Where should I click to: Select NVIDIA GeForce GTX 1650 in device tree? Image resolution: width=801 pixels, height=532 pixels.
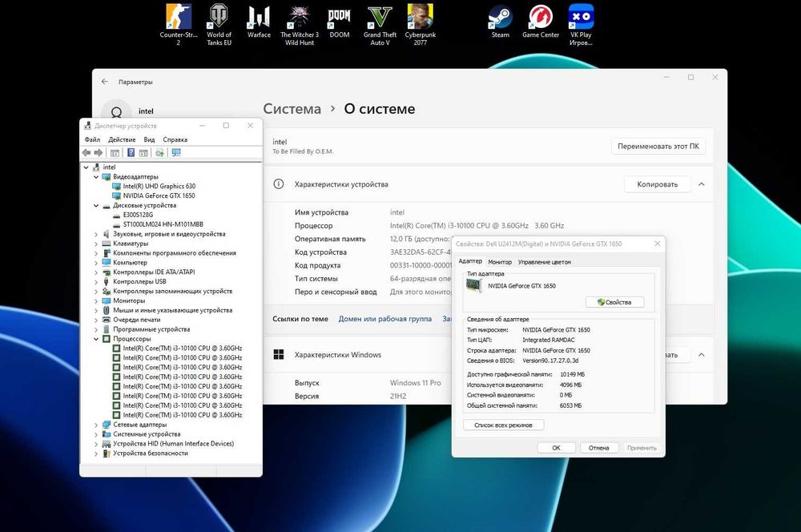(159, 195)
